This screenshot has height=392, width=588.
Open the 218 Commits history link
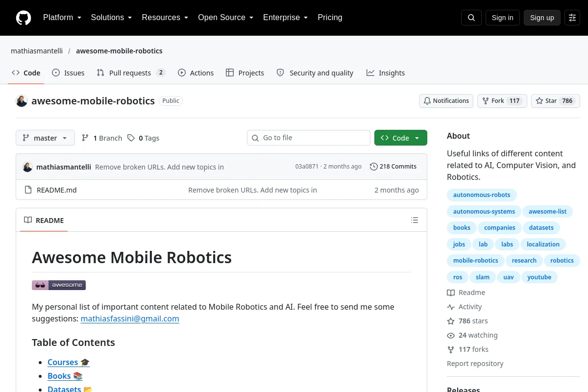pos(393,167)
